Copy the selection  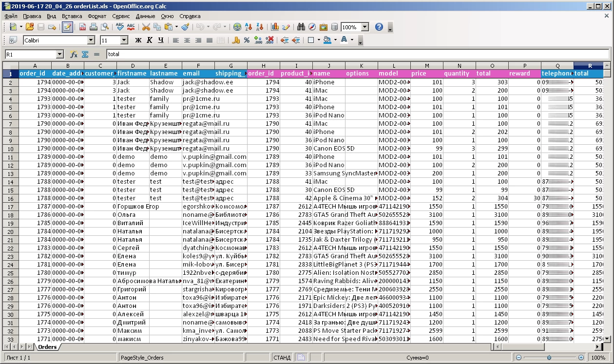click(157, 27)
